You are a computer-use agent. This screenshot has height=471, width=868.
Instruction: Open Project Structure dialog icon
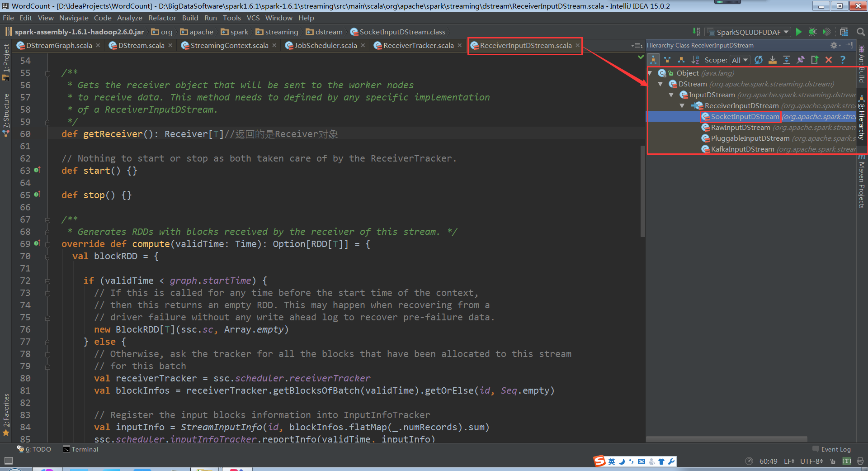click(844, 32)
